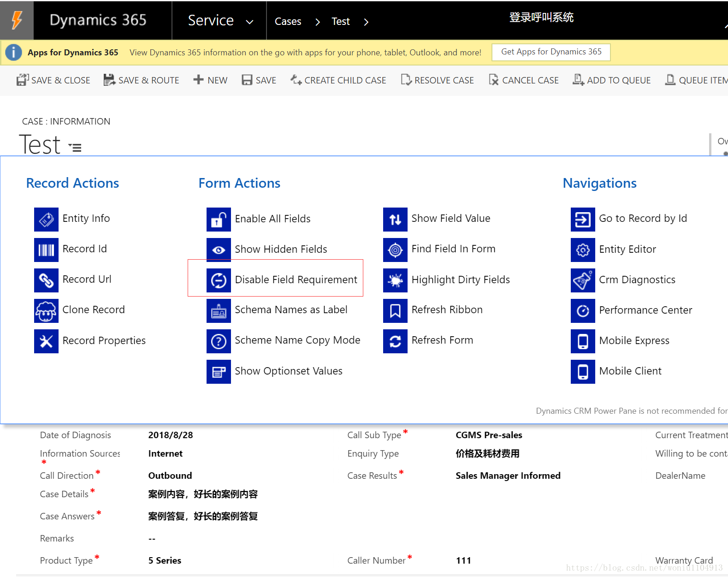Click the Show Hidden Fields label
Image resolution: width=728 pixels, height=577 pixels.
tap(281, 250)
